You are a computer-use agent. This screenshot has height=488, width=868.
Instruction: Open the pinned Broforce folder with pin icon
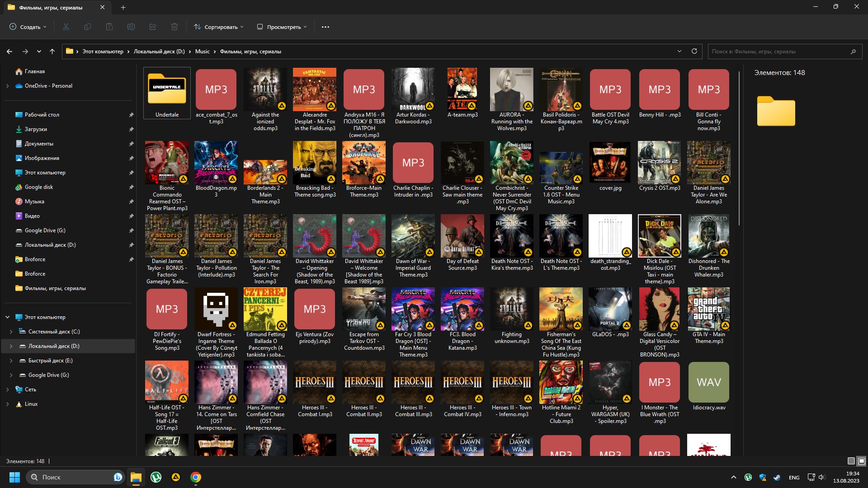coord(35,259)
